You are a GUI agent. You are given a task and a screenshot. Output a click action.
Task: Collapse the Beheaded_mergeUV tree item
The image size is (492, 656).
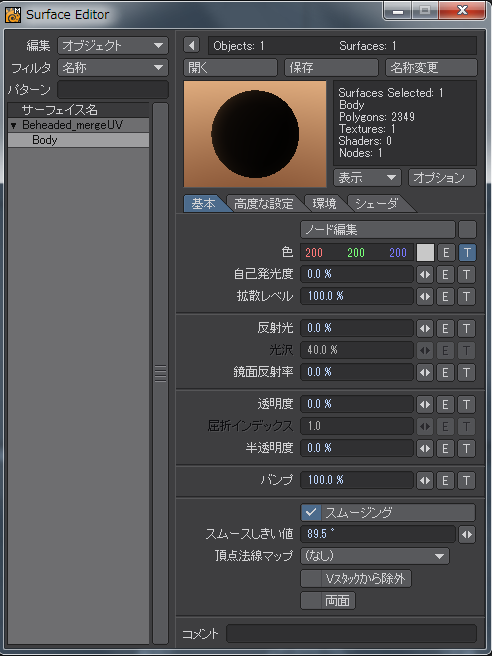[14, 125]
